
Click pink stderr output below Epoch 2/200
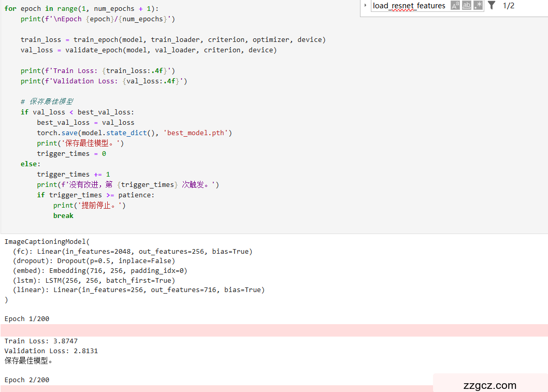207,388
